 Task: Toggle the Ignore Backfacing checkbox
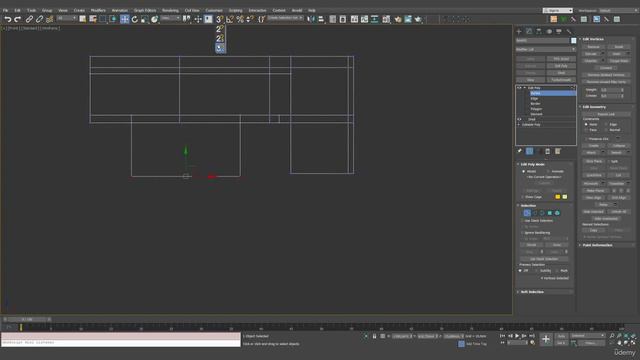tap(522, 233)
